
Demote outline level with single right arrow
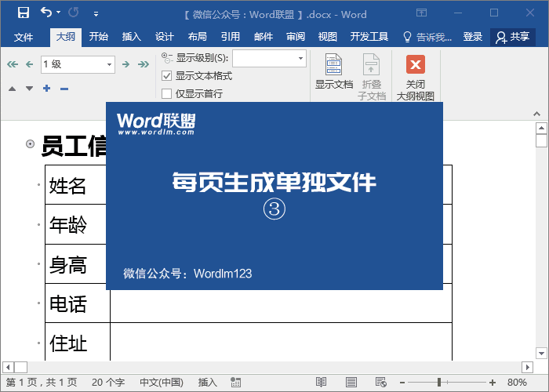point(125,64)
